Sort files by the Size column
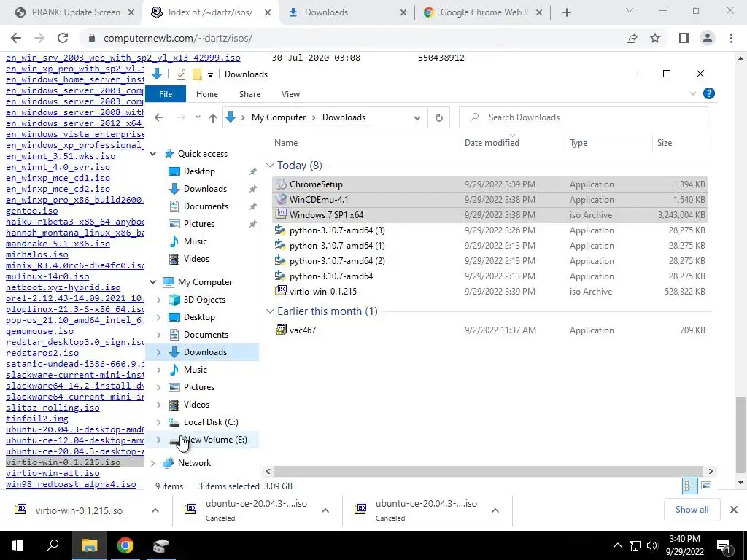The height and width of the screenshot is (560, 747). click(664, 142)
